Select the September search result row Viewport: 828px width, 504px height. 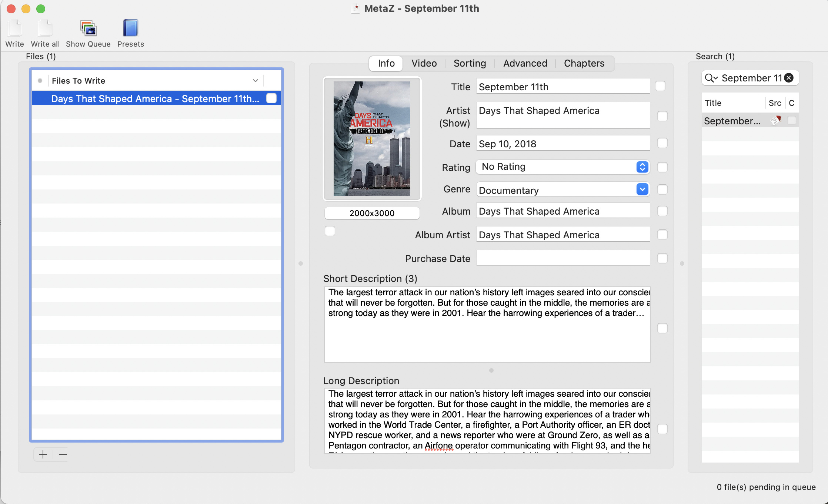732,121
